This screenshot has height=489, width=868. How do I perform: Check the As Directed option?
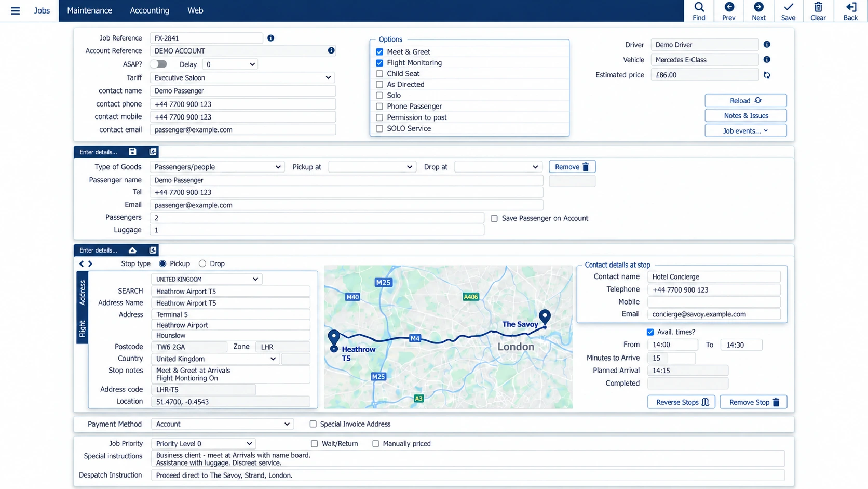click(379, 84)
